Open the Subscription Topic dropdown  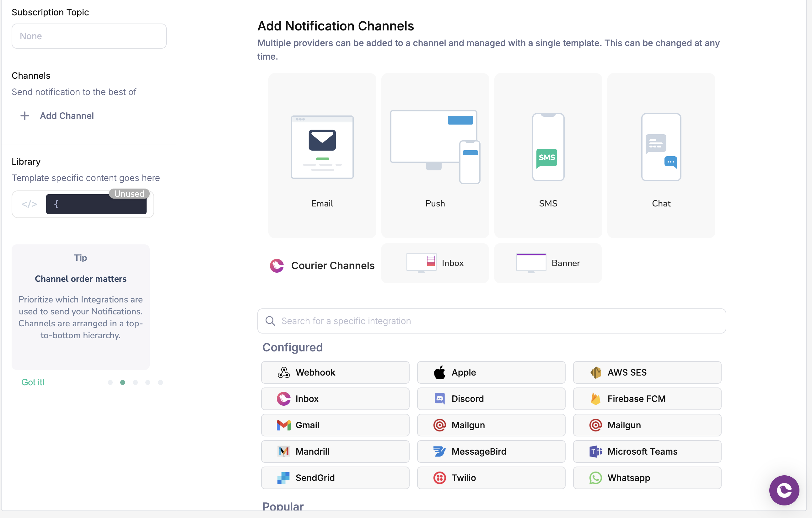[89, 36]
